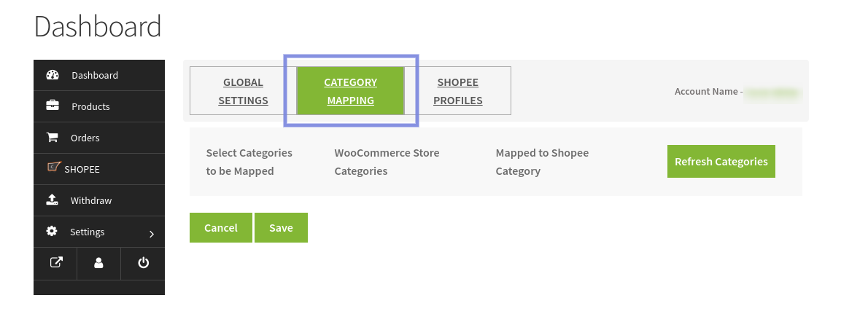Click the Shopee logo icon in sidebar
Screen dimensions: 868x330
point(53,168)
